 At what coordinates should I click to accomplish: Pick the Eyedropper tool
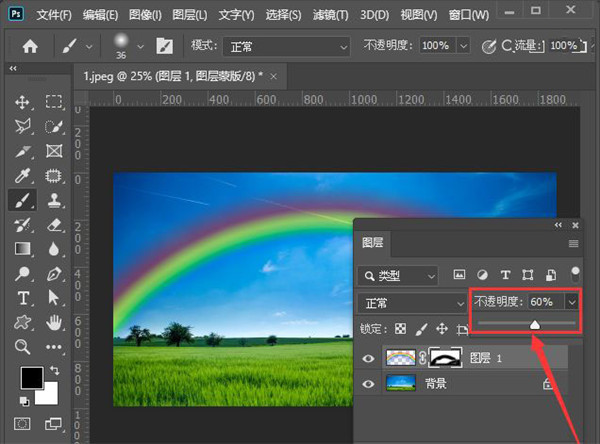23,176
